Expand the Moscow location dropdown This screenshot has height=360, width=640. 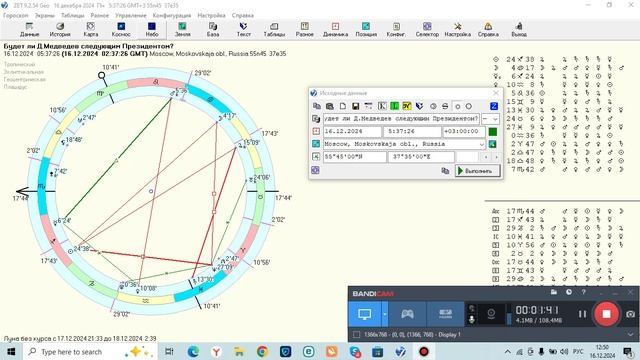click(x=482, y=144)
